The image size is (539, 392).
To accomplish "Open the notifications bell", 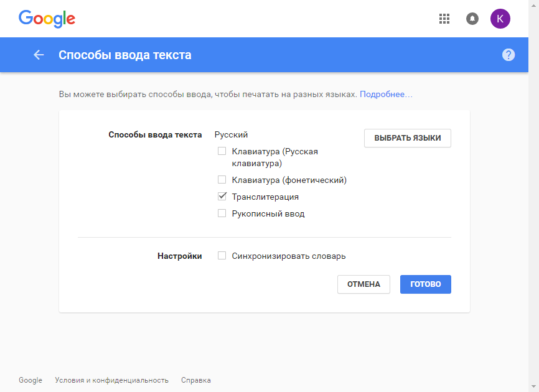I will (x=472, y=19).
